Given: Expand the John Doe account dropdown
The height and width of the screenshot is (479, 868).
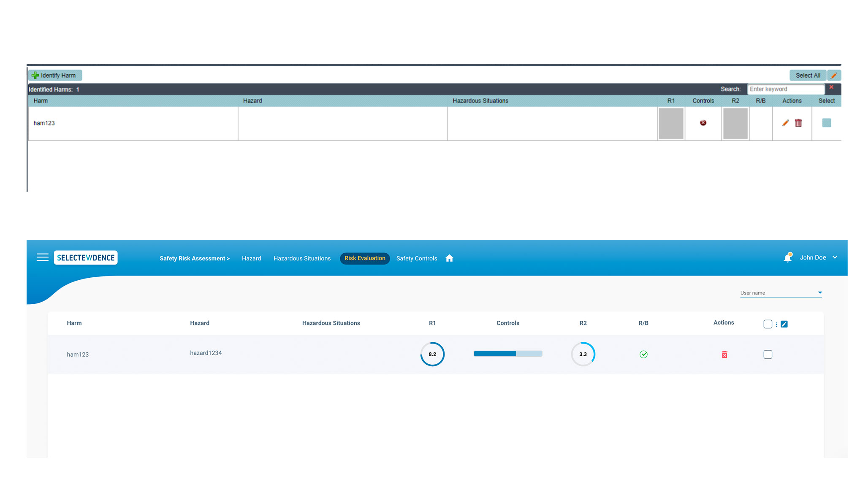Looking at the screenshot, I should (835, 257).
